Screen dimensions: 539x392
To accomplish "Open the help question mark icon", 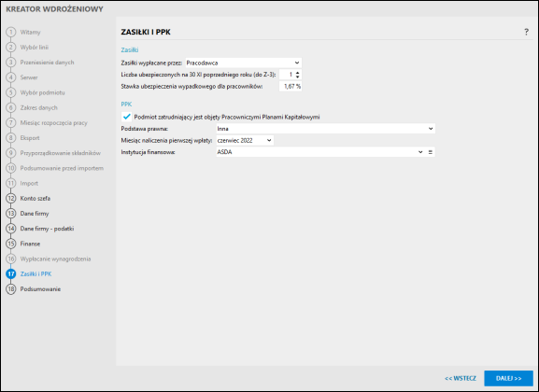I will point(526,32).
